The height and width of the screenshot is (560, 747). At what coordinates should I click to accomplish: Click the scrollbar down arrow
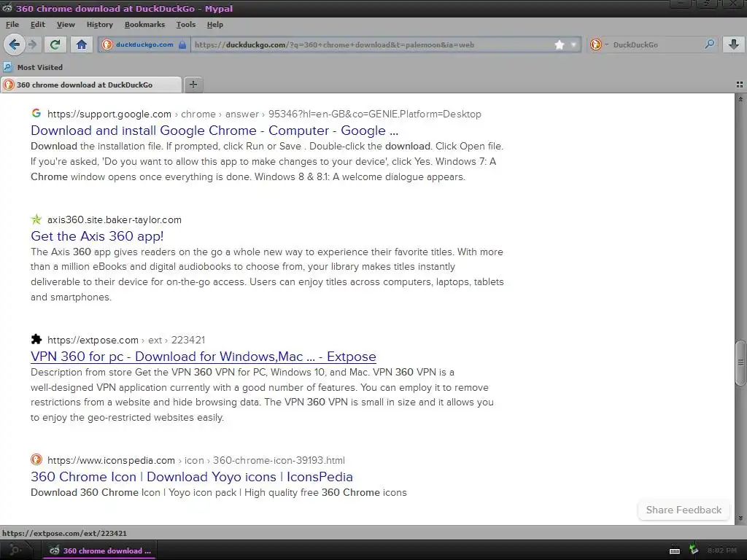[x=740, y=518]
